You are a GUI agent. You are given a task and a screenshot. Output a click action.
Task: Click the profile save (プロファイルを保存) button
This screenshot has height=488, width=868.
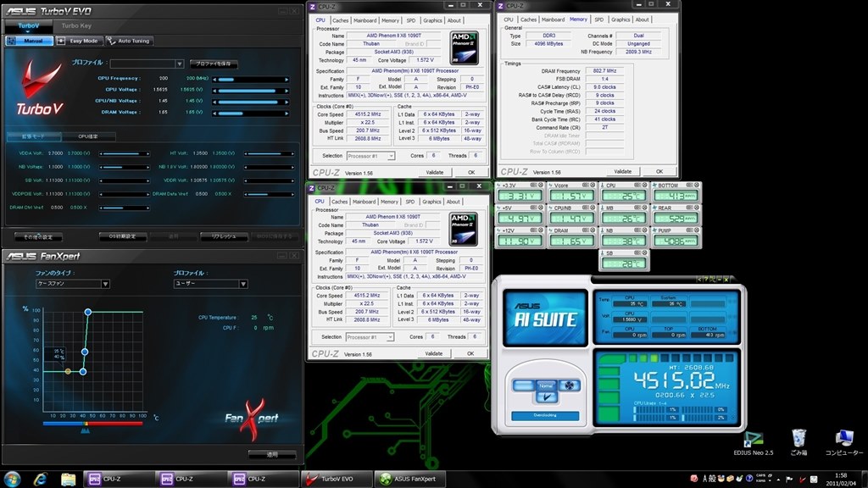pos(214,64)
